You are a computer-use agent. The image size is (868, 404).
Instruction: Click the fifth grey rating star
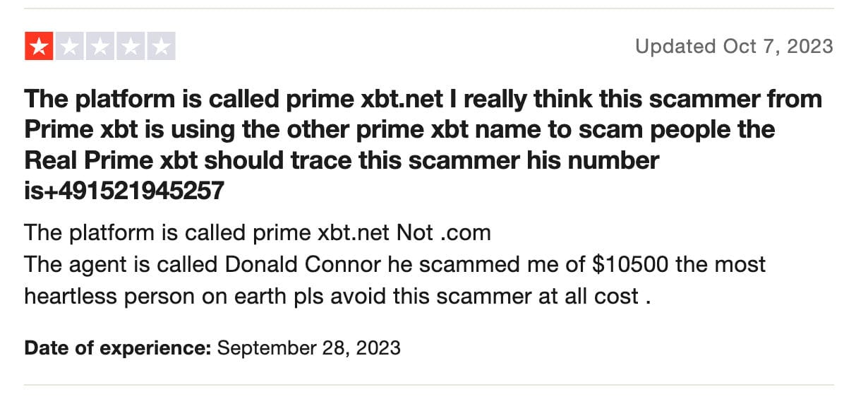[x=161, y=47]
